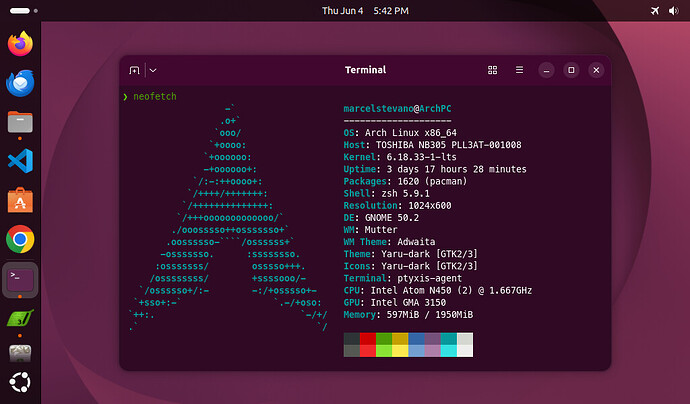Click the 'neofetch' command text

[x=155, y=96]
